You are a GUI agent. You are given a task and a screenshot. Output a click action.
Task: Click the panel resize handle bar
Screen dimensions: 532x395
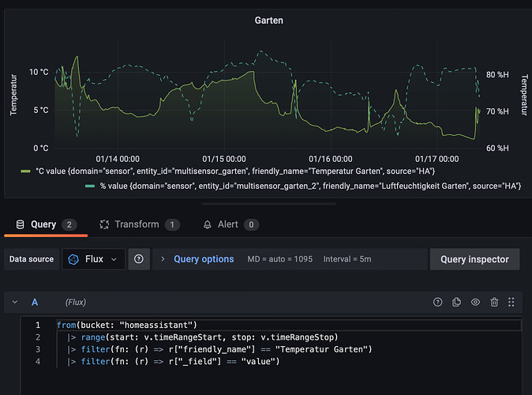click(x=268, y=204)
